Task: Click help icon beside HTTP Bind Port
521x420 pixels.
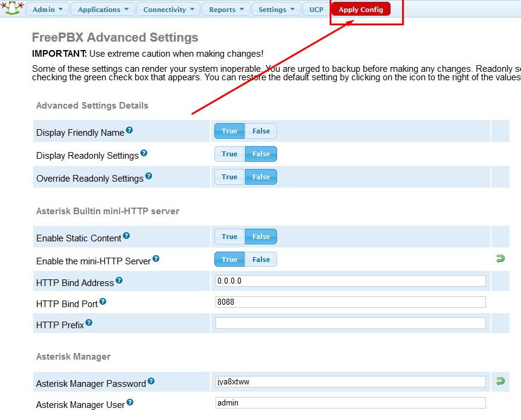Action: tap(103, 302)
